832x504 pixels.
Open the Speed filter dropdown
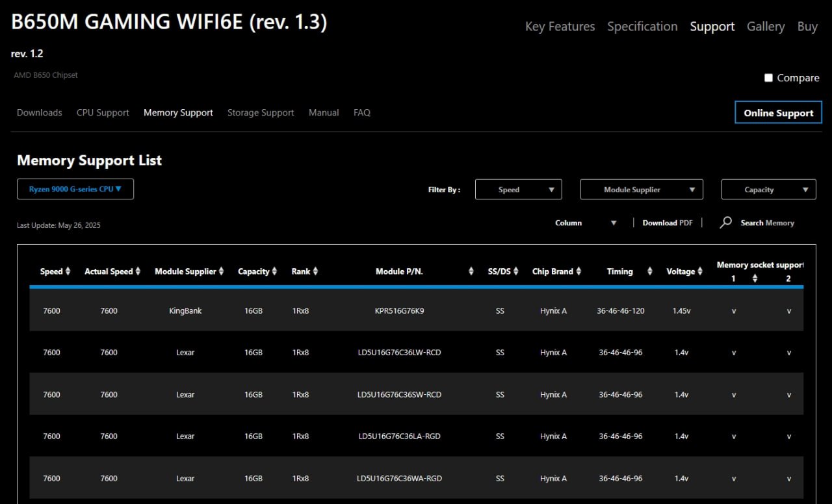[519, 190]
